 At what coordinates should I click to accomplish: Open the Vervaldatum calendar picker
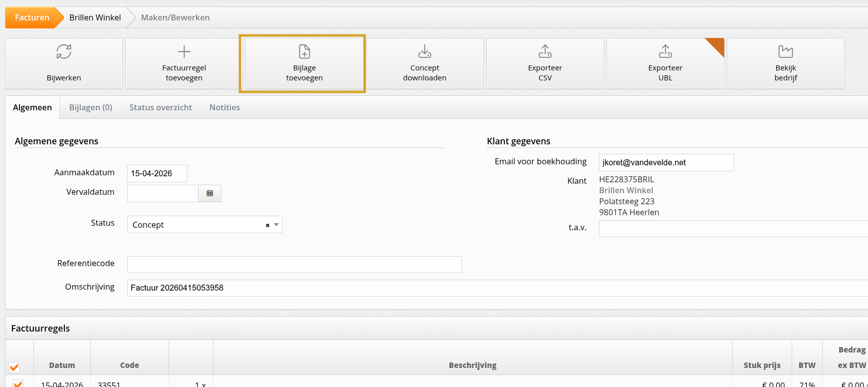[x=210, y=193]
